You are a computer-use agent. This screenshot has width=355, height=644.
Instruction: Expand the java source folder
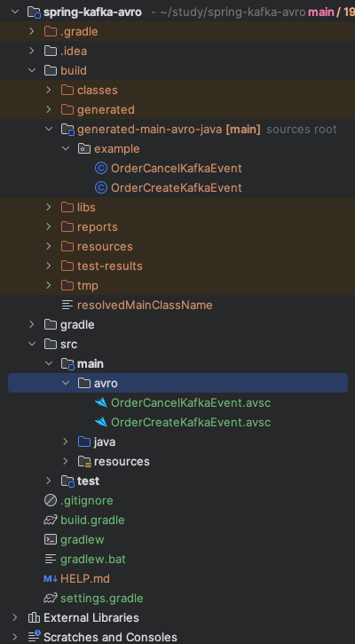(x=66, y=441)
